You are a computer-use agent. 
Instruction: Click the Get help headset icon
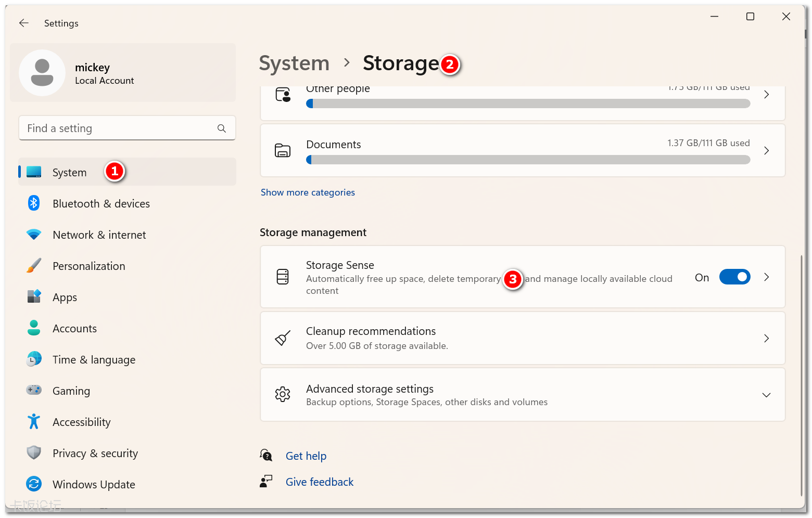tap(266, 456)
